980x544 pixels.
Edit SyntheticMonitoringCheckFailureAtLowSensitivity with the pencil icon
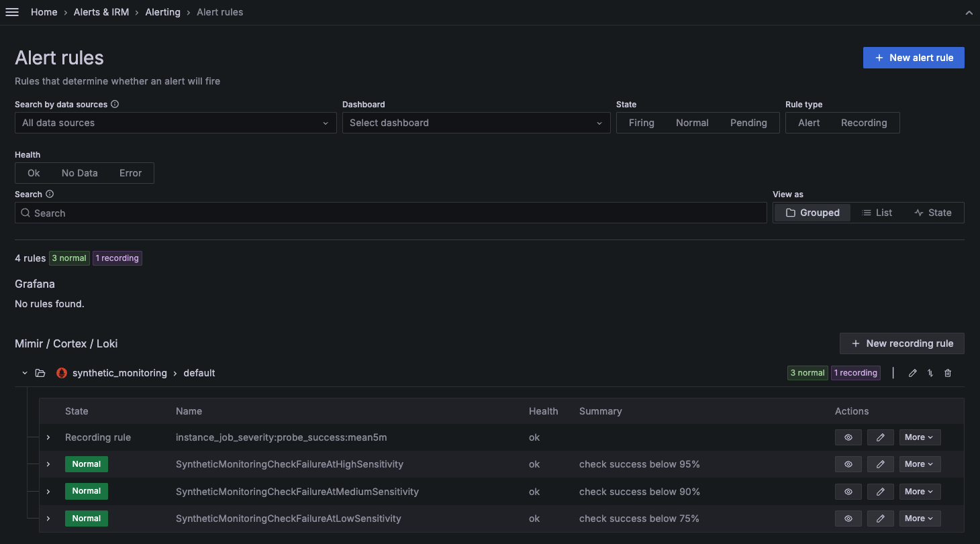click(x=880, y=518)
